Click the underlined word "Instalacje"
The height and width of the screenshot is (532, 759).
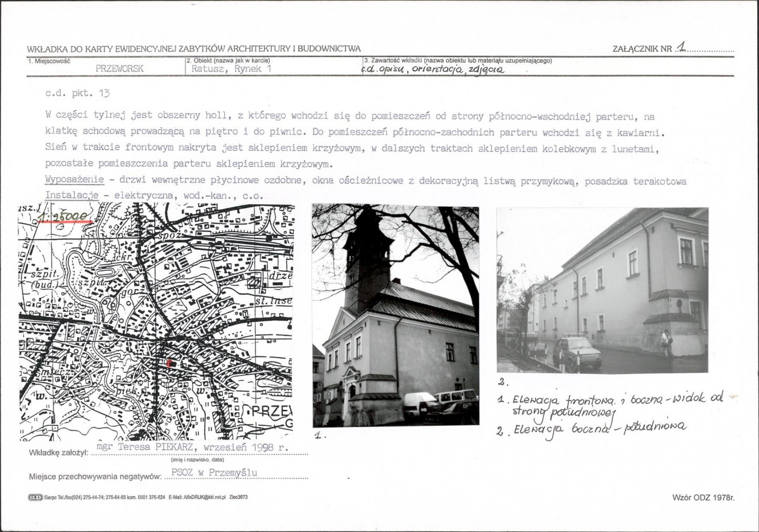point(72,195)
